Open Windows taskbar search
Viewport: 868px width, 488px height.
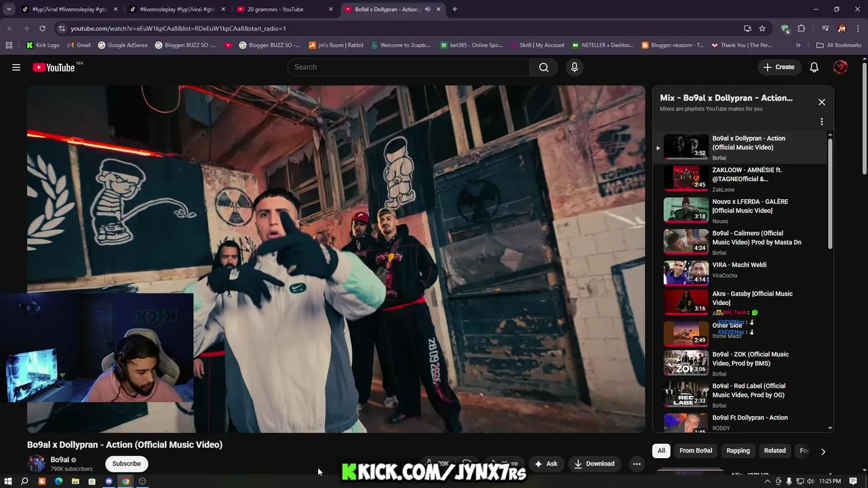point(24,481)
